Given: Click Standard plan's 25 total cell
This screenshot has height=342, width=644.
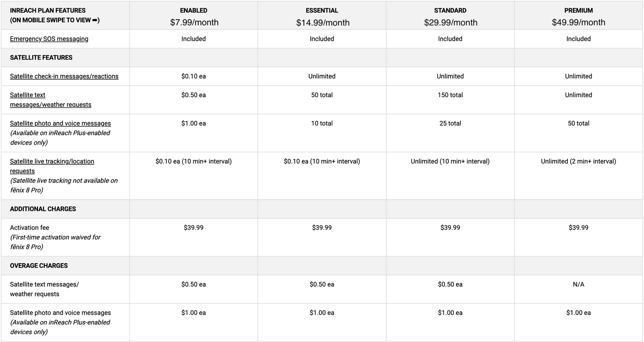Looking at the screenshot, I should click(450, 124).
